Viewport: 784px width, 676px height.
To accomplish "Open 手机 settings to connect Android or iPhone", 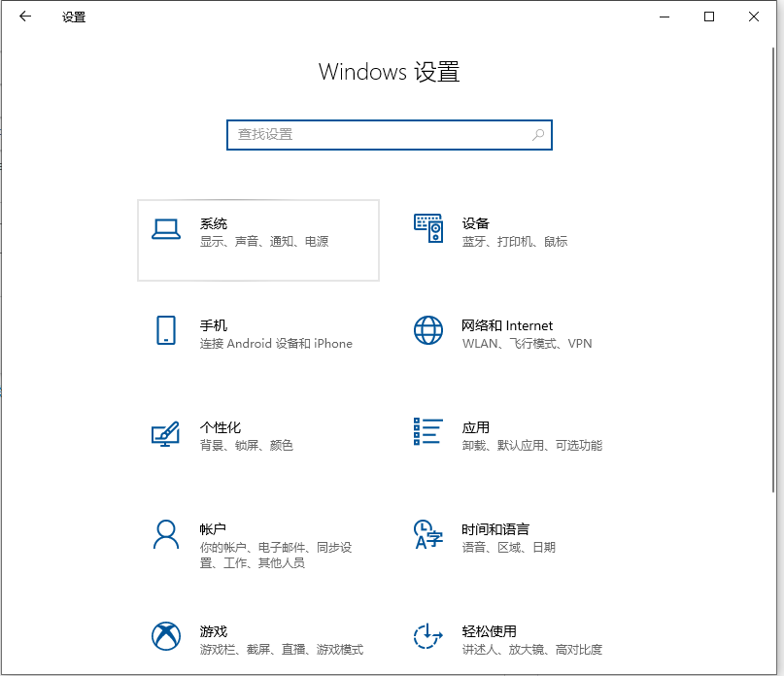I will (x=257, y=334).
